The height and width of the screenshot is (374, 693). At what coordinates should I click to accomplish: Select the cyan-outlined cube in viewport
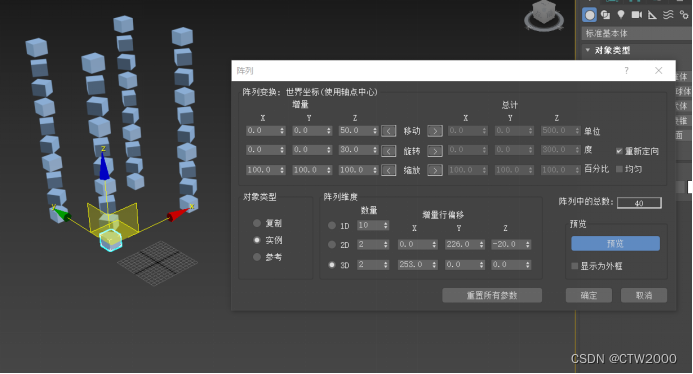[110, 240]
